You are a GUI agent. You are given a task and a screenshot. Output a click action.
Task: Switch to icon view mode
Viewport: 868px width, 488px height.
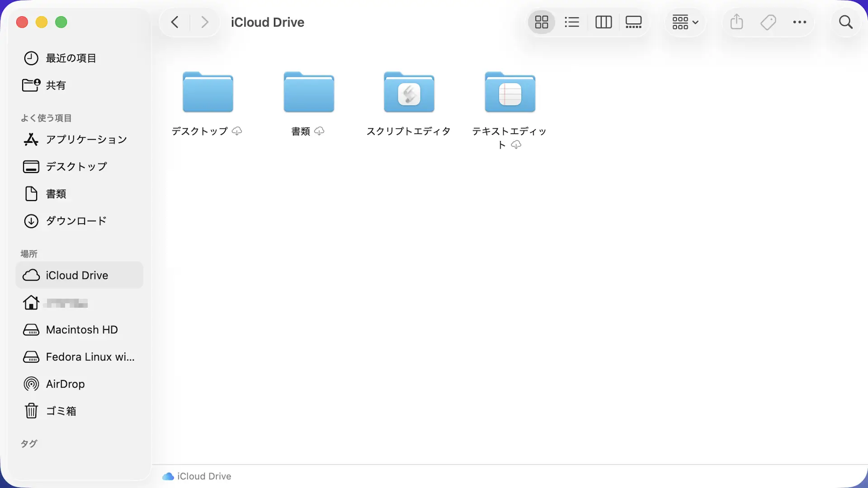541,22
